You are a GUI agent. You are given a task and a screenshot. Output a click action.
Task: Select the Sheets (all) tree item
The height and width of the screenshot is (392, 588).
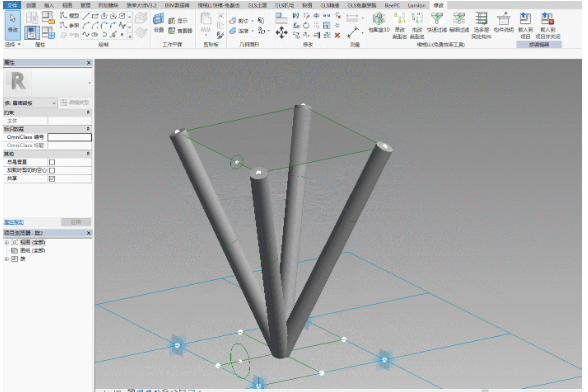28,250
